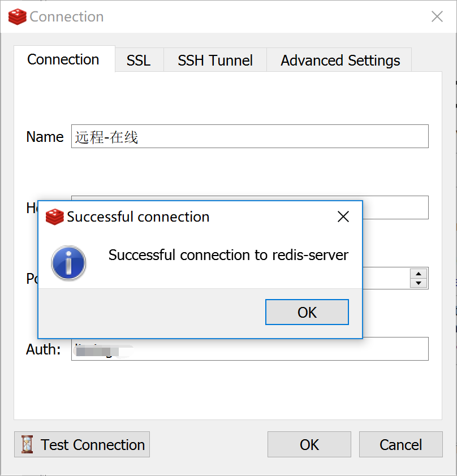The height and width of the screenshot is (476, 457).
Task: Open the SSL tab
Action: pos(139,60)
